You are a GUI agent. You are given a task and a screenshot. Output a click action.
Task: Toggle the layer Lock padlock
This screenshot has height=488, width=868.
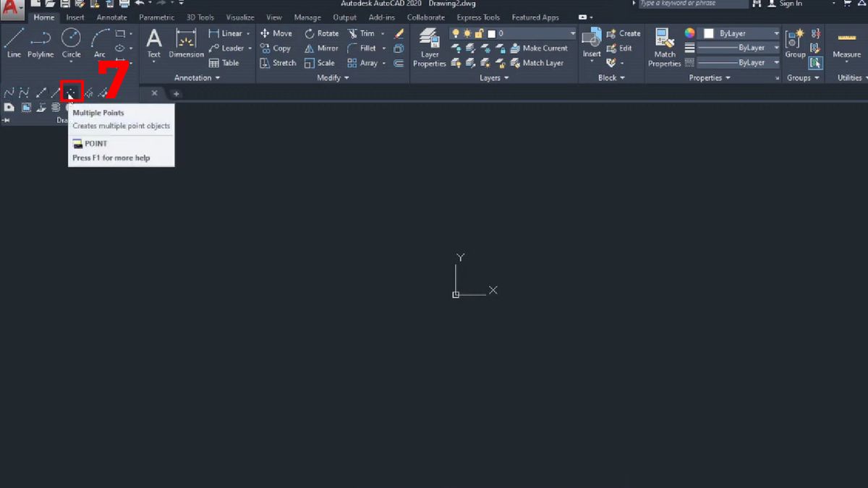[479, 33]
